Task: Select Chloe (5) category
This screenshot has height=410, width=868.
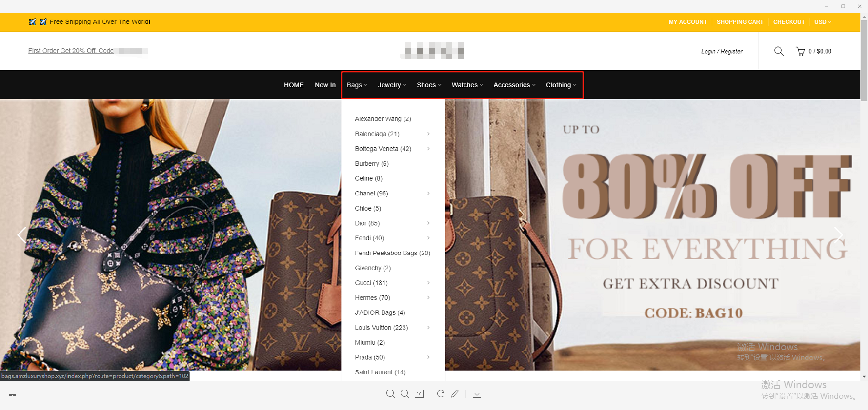Action: tap(368, 208)
